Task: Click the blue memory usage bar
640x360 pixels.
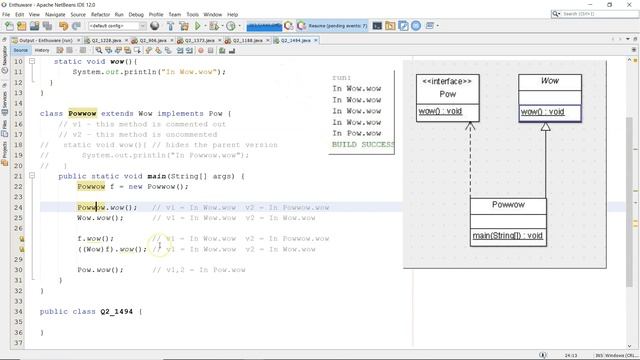Action: click(x=264, y=26)
